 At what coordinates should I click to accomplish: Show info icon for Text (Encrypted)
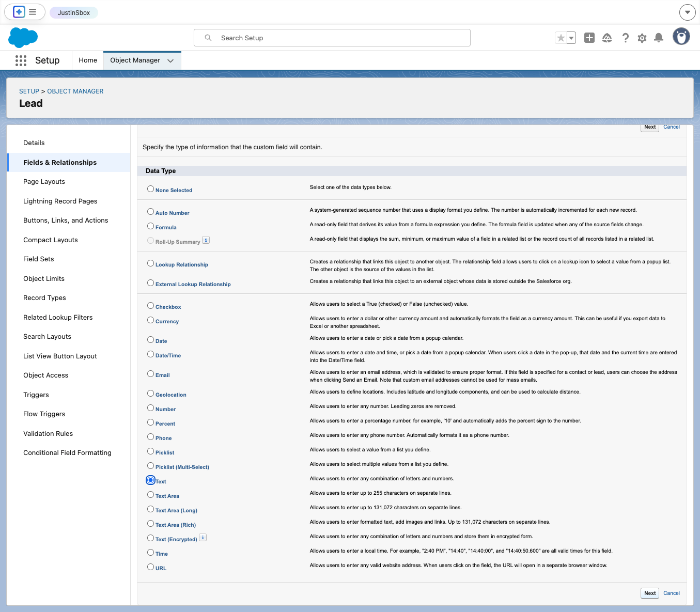click(x=203, y=538)
